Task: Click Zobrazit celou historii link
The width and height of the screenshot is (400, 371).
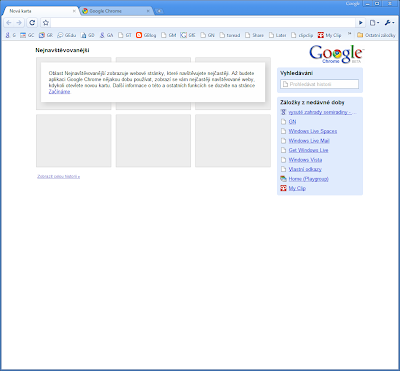Action: (59, 176)
